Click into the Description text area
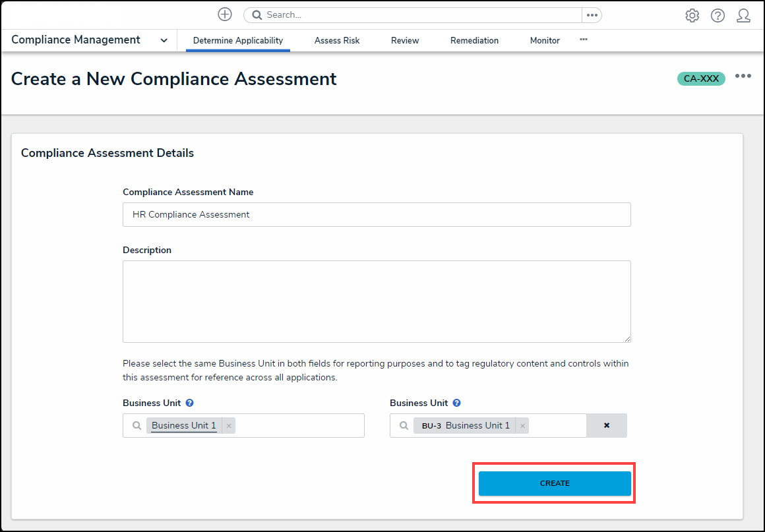The image size is (765, 532). (377, 301)
